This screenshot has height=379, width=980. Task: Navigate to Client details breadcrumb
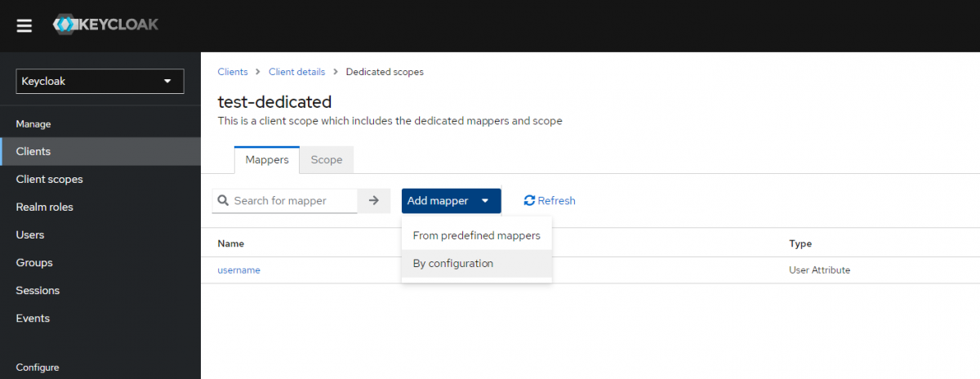coord(296,72)
